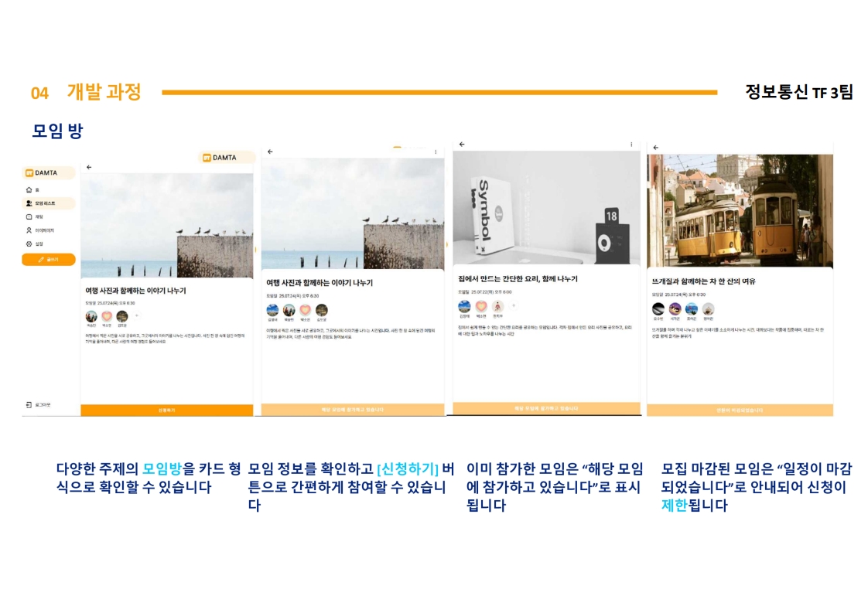The width and height of the screenshot is (868, 613).
Task: Open Home in the DAMTA sidebar
Action: 32,189
